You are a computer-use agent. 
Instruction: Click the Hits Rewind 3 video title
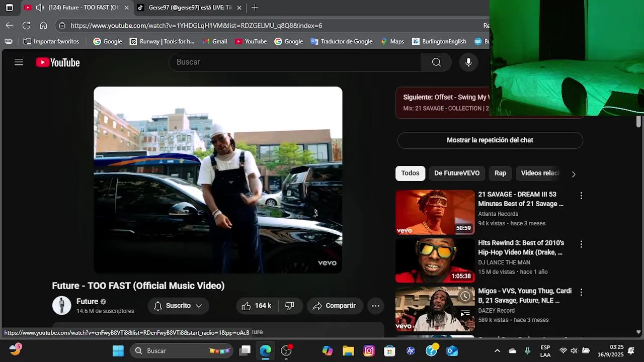click(x=521, y=247)
